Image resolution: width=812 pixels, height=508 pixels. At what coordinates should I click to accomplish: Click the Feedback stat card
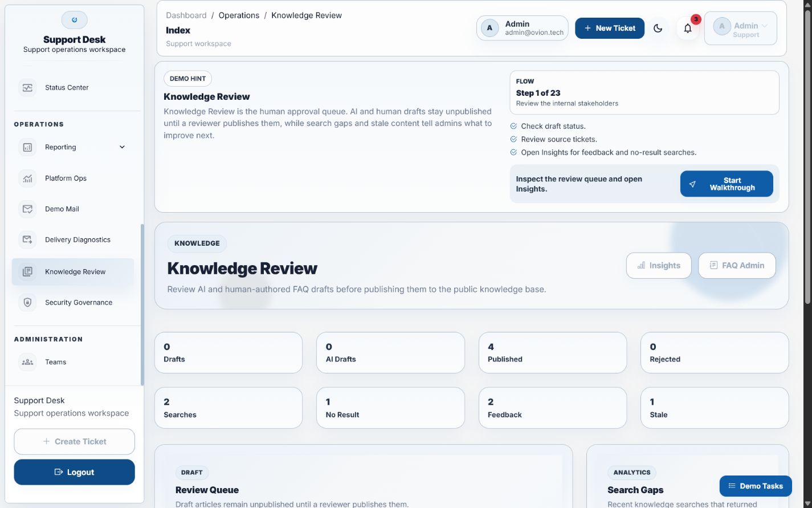(x=553, y=408)
